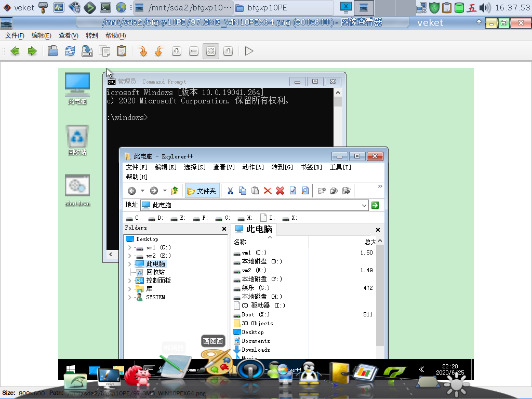The image size is (532, 399).
Task: Click the volume speaker tray icon
Action: (x=485, y=7)
